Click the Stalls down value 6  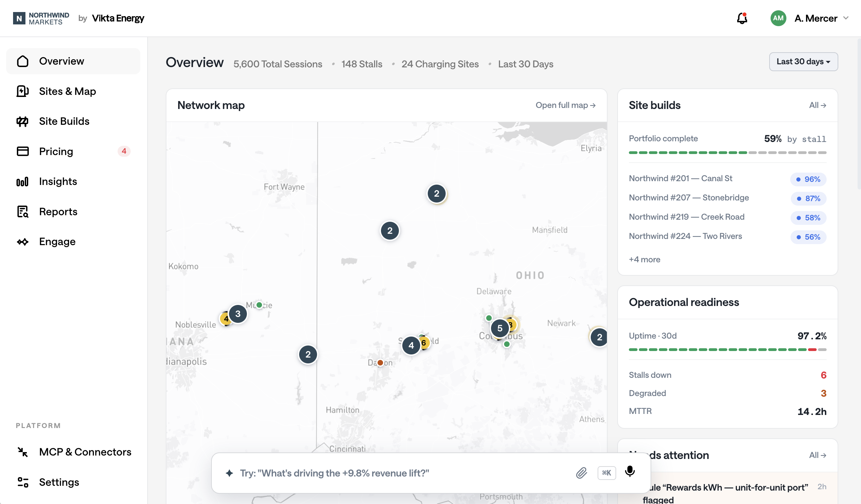pos(824,375)
